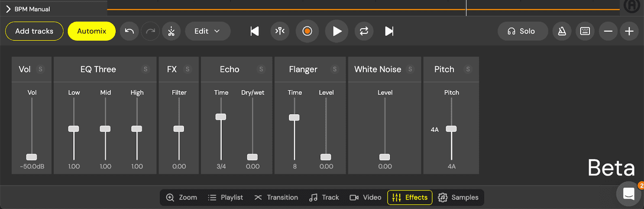Toggle the S button on Flanger
Image resolution: width=644 pixels, height=209 pixels.
pos(334,69)
